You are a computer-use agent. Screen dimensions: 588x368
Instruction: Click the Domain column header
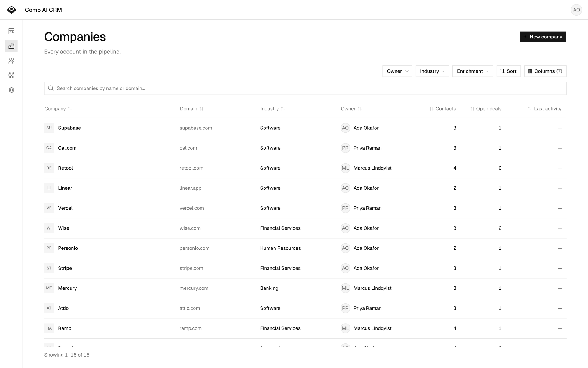[192, 109]
